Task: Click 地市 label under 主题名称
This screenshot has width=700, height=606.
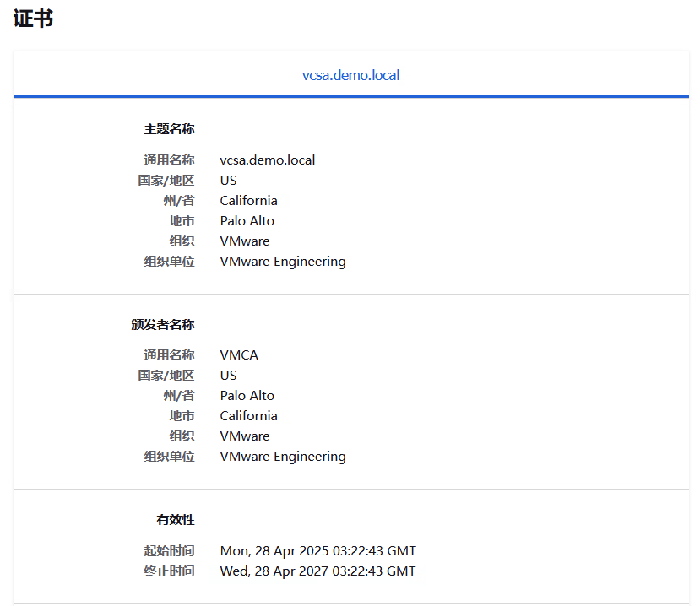Action: click(182, 221)
